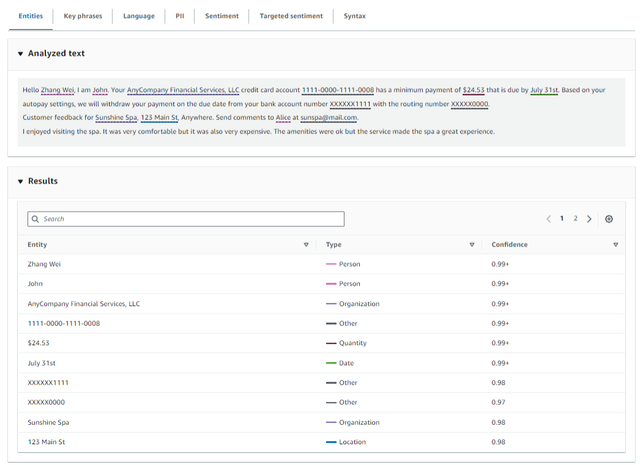
Task: Open the Sentiment tab
Action: point(222,17)
